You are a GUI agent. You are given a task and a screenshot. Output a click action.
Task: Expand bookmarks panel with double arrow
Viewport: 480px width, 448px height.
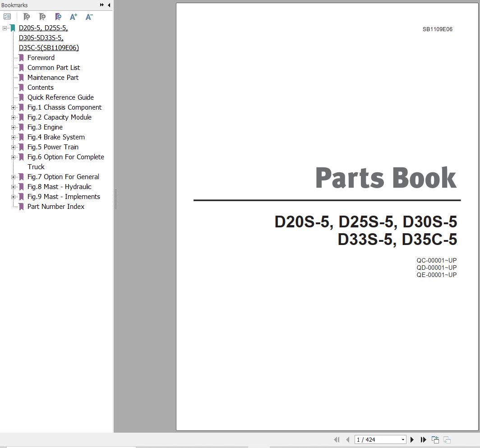click(x=102, y=5)
